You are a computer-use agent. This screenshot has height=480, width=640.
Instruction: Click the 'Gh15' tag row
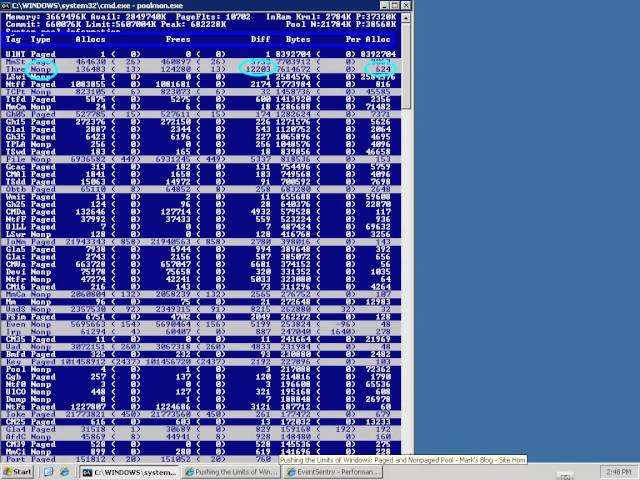point(200,122)
